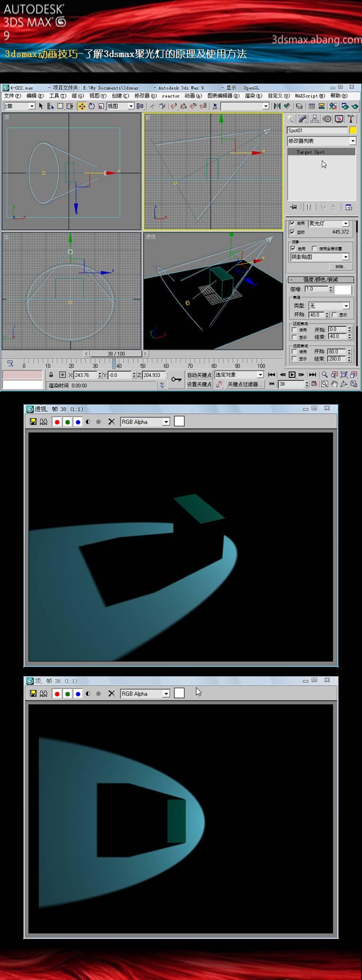Open Configure Modifier Sets icon
This screenshot has width=362, height=980.
coord(348,207)
